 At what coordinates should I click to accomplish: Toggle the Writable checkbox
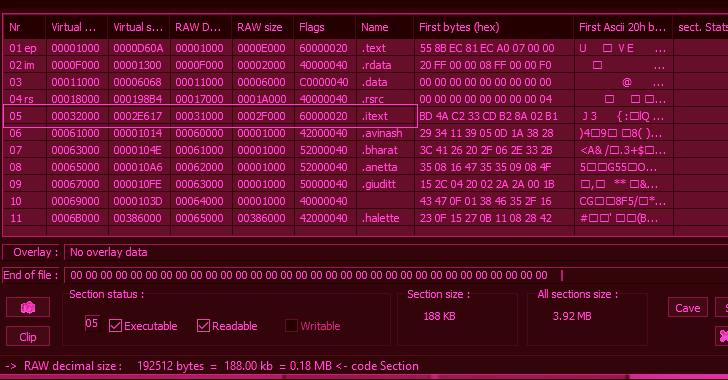point(291,326)
